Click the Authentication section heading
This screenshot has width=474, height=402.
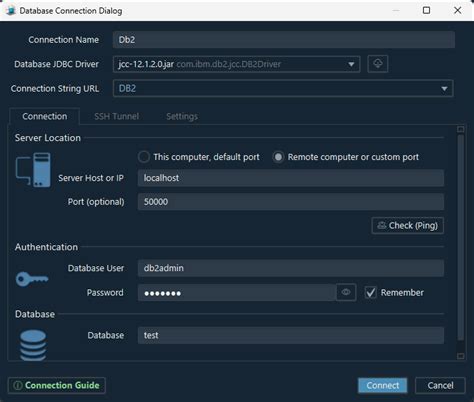pos(46,247)
